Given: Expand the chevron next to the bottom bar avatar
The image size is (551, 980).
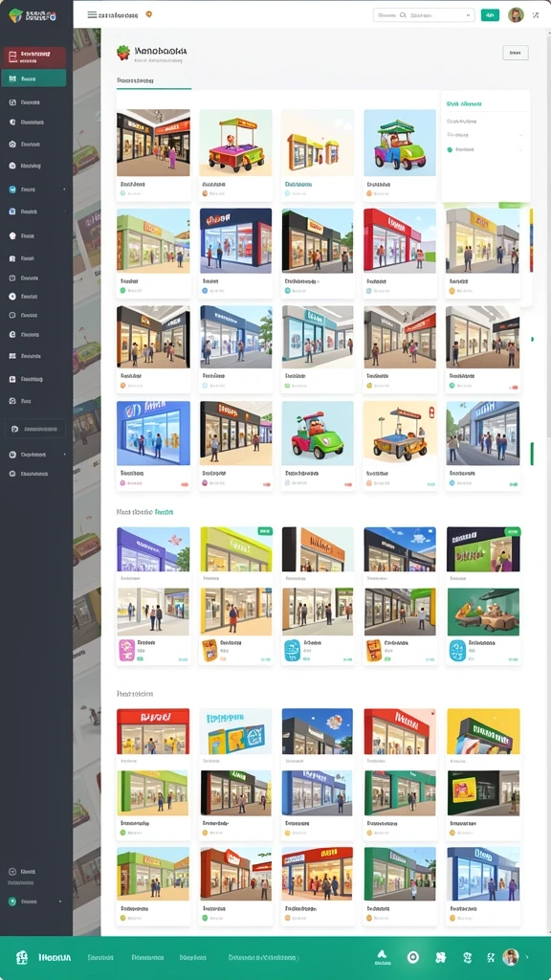Looking at the screenshot, I should tap(527, 957).
